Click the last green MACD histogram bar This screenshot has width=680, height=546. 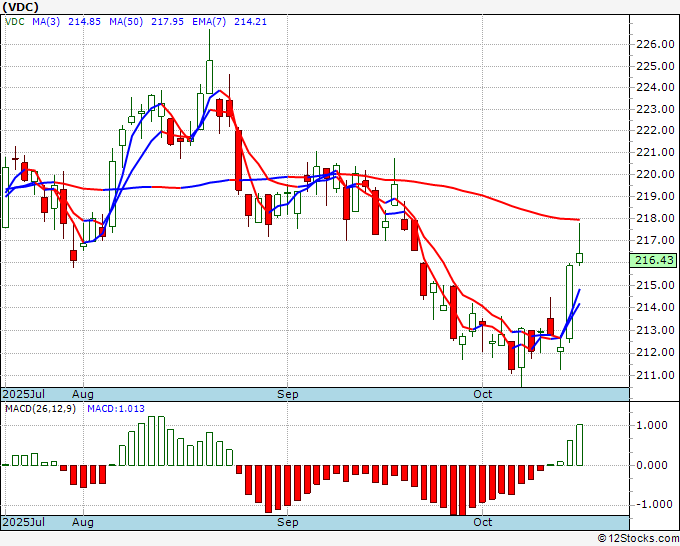click(x=579, y=445)
